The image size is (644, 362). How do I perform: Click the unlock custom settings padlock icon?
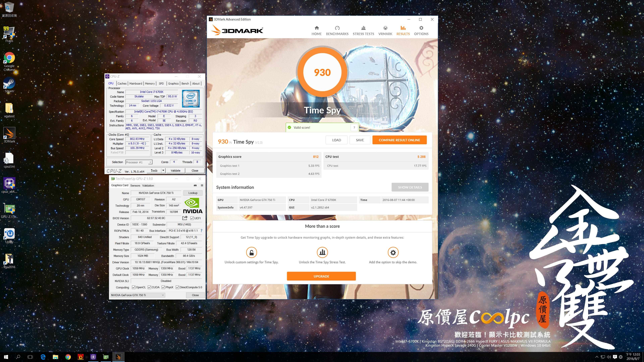[x=252, y=252]
